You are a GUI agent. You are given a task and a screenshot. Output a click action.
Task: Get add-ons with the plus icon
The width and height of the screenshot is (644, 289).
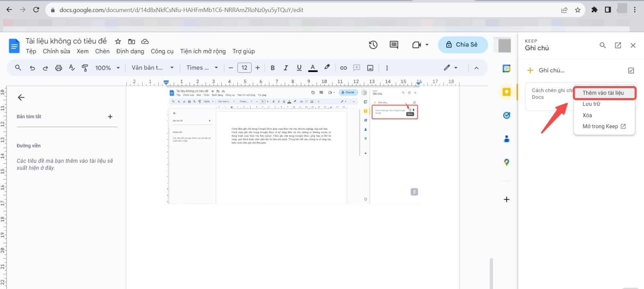507,199
